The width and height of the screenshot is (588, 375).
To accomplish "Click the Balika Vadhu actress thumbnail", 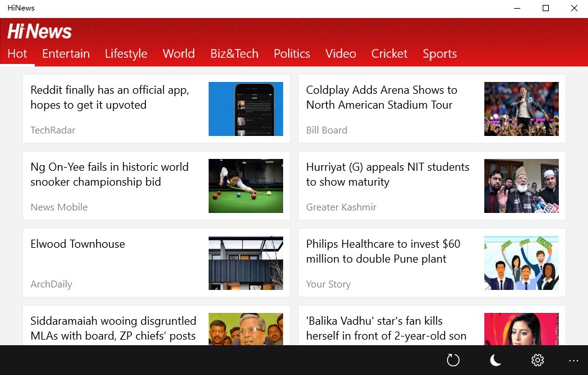I will tap(521, 329).
